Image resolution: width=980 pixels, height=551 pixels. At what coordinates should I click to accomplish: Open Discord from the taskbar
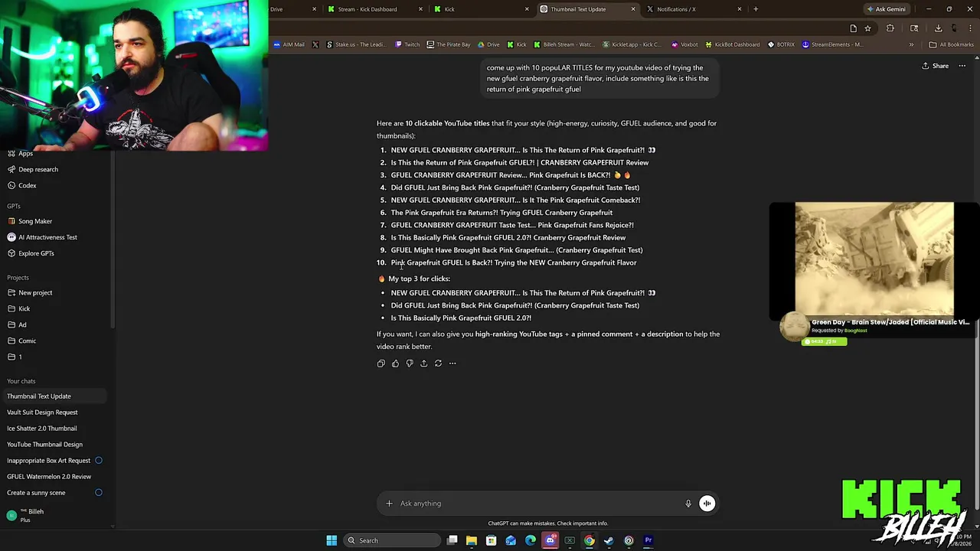(x=550, y=540)
